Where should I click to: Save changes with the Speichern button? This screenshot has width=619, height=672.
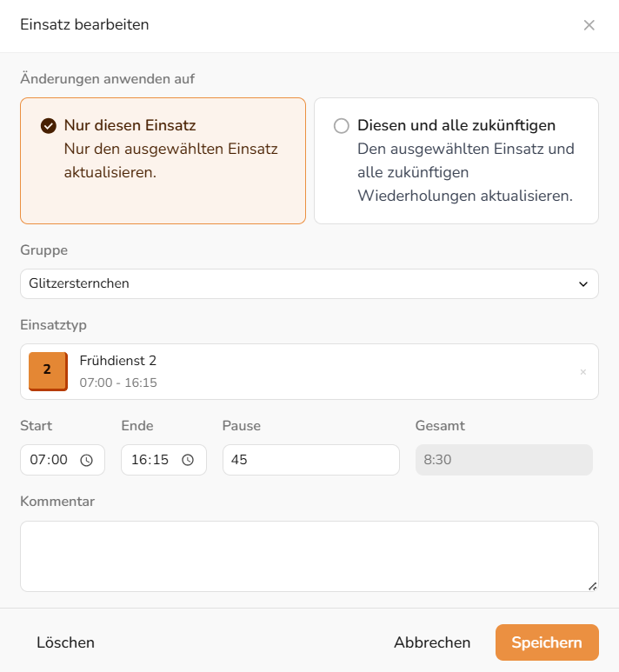click(x=547, y=642)
